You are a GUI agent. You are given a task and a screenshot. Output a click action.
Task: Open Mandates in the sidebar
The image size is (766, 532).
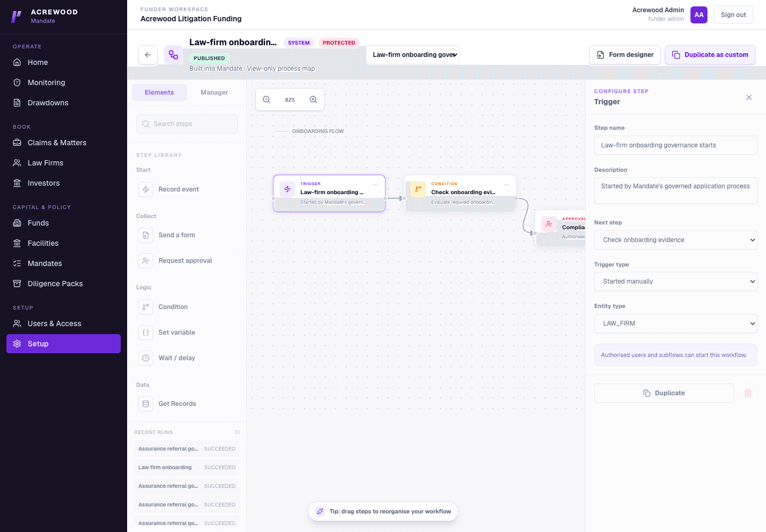coord(63,263)
